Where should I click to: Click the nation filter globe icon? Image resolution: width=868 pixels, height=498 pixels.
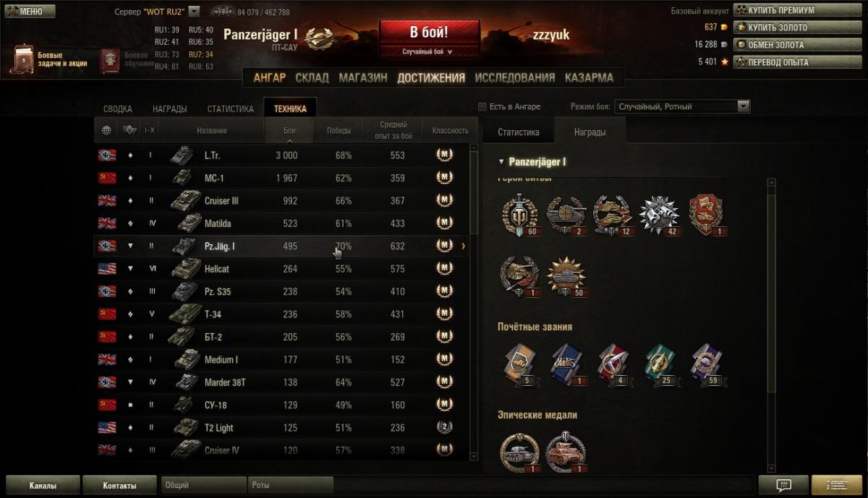106,130
